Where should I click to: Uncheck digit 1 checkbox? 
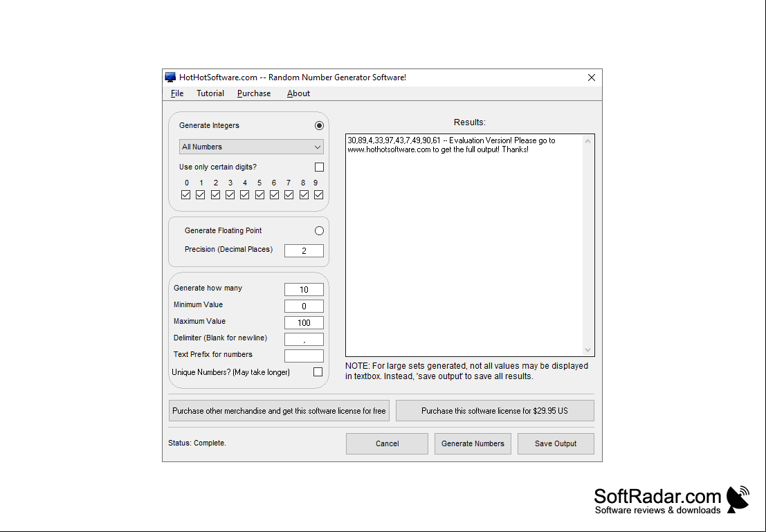click(x=200, y=195)
